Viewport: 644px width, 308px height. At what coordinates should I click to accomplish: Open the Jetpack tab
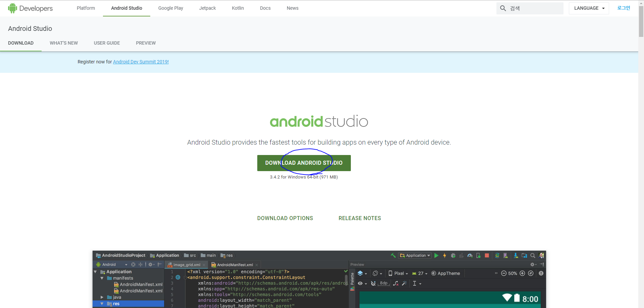pos(207,8)
